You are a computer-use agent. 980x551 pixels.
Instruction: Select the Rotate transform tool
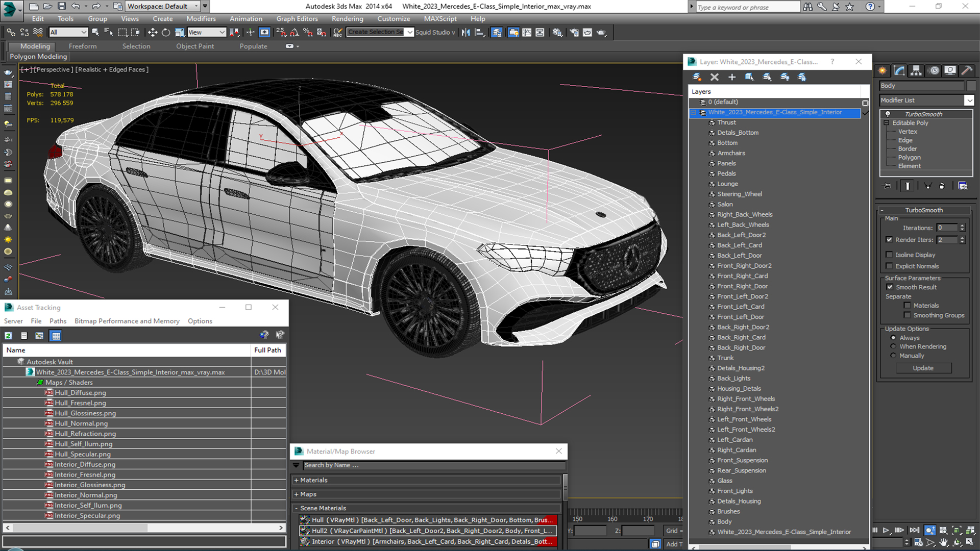coord(166,32)
